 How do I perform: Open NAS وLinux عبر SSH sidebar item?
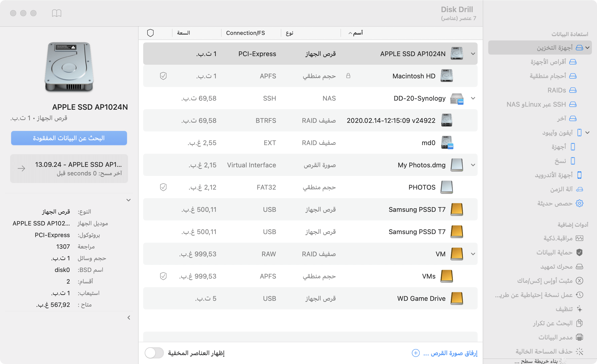click(541, 104)
